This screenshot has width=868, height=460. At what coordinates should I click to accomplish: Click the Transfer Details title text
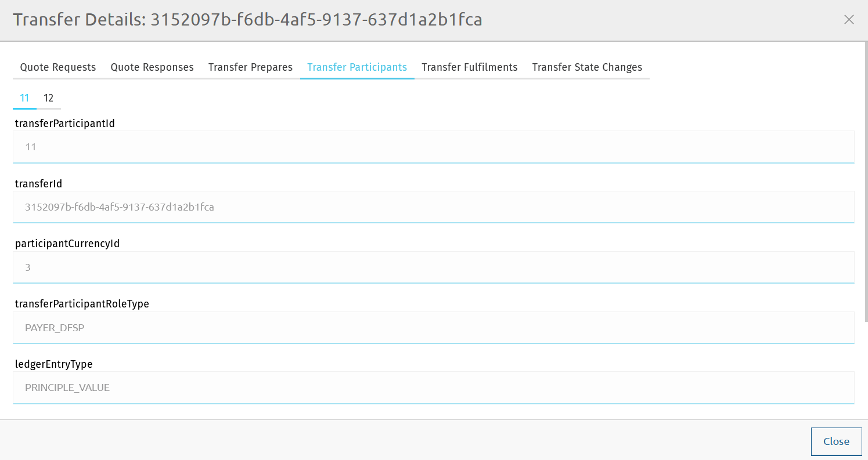247,20
